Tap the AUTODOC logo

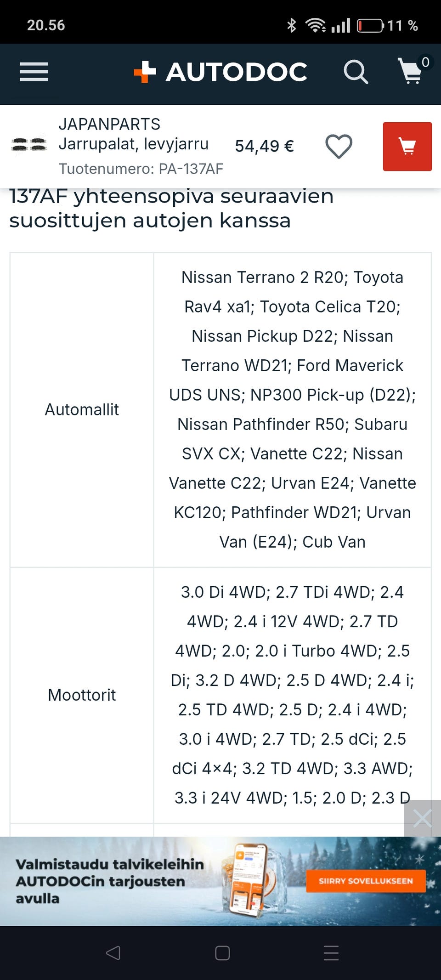pyautogui.click(x=220, y=72)
